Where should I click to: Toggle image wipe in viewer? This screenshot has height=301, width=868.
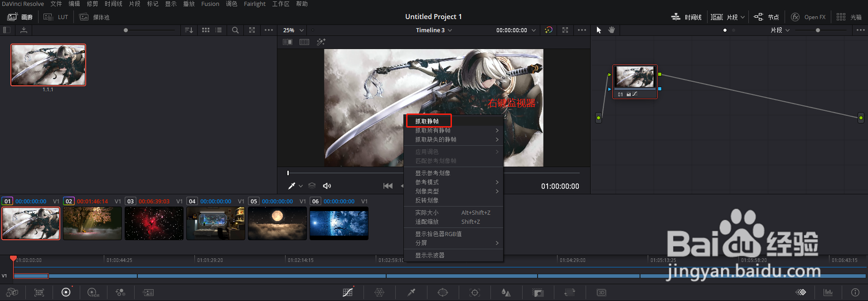coord(287,42)
